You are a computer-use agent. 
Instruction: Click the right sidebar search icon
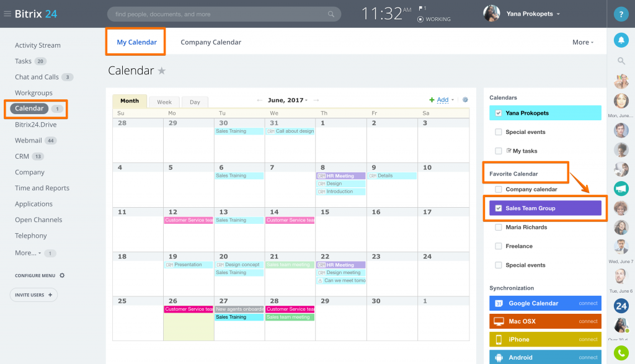pos(621,61)
